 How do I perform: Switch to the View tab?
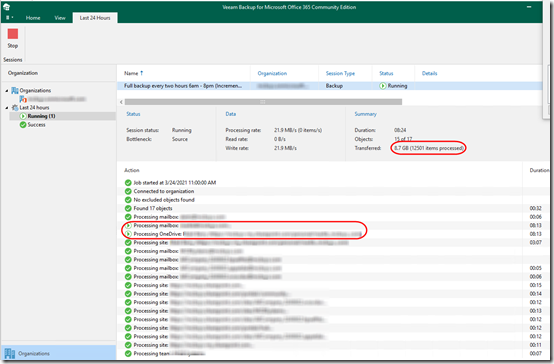point(60,18)
